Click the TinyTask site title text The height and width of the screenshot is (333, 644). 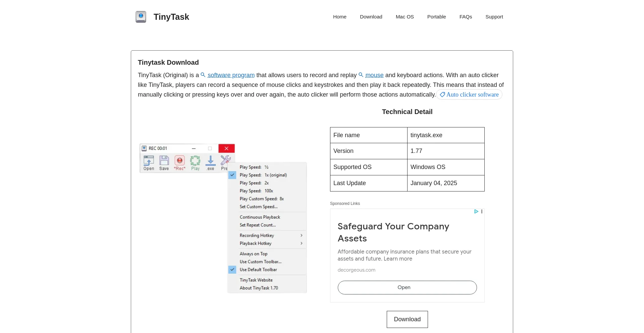coord(171,17)
